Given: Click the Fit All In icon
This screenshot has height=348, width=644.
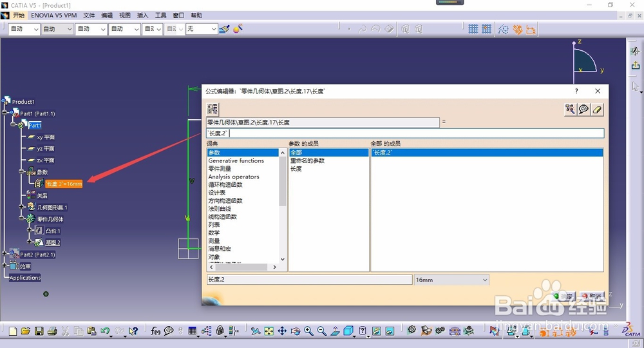Looking at the screenshot, I should 269,331.
